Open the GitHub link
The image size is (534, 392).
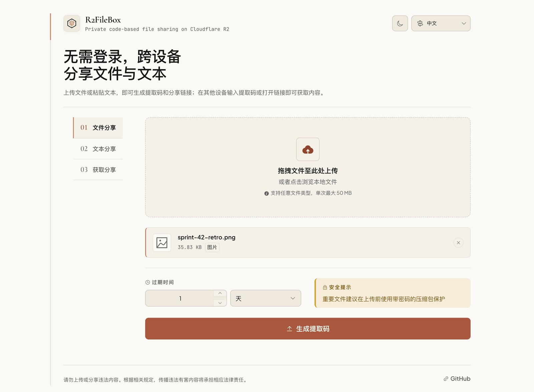[x=457, y=379]
